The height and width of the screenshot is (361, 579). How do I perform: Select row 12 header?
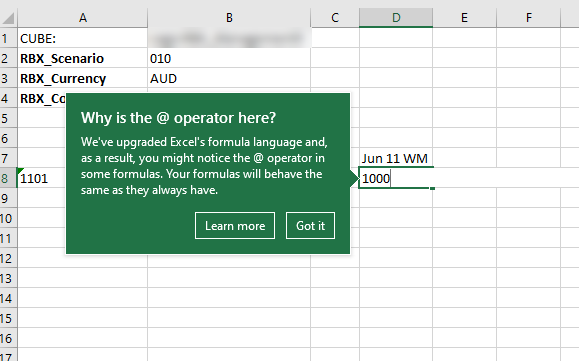pyautogui.click(x=8, y=258)
